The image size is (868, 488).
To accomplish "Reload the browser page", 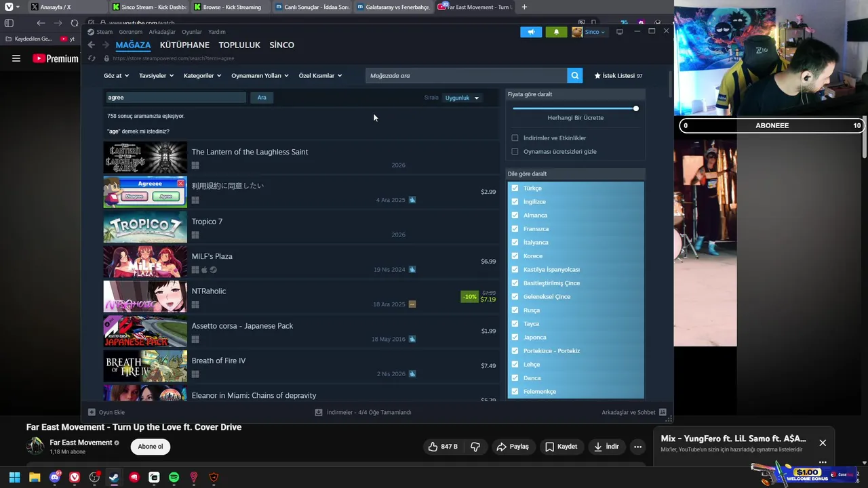I will pyautogui.click(x=75, y=23).
